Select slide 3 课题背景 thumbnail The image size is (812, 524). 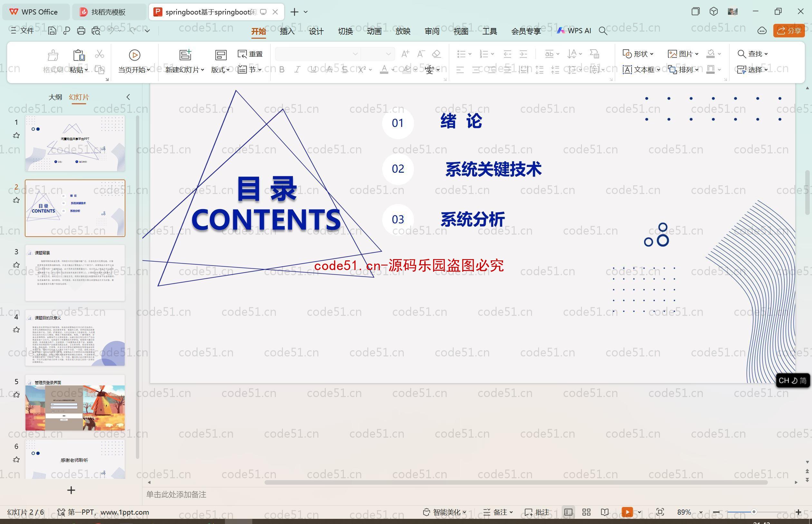pyautogui.click(x=75, y=273)
